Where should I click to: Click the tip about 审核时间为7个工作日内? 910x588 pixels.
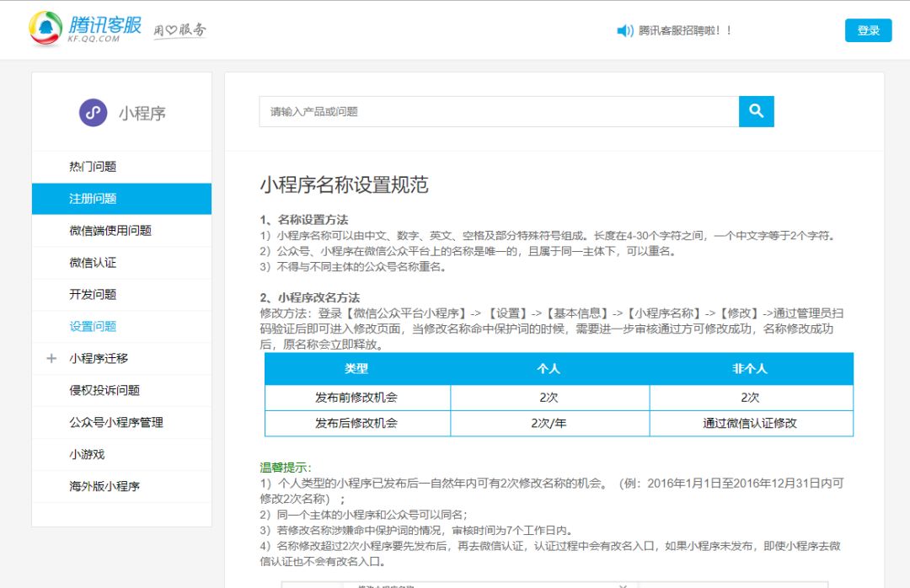(417, 530)
